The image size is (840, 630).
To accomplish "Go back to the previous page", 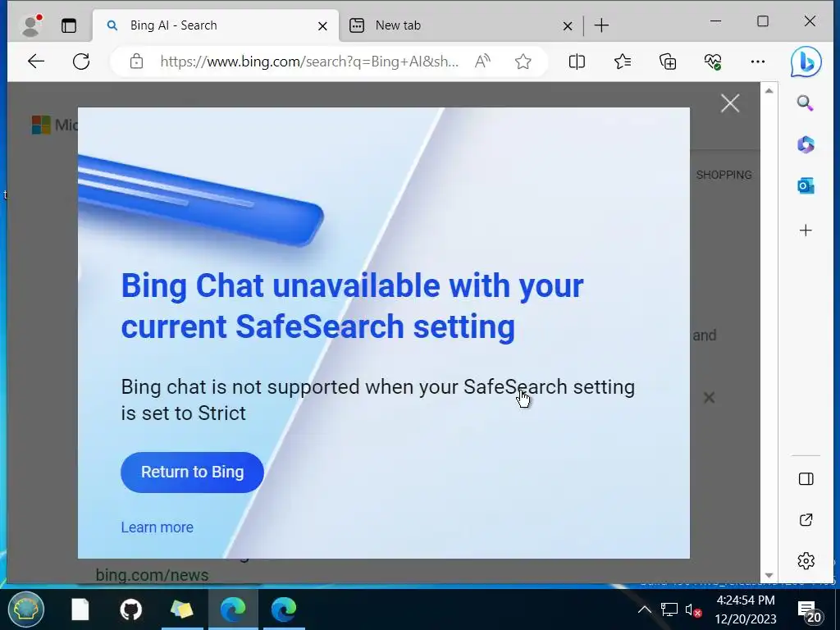I will 36,62.
